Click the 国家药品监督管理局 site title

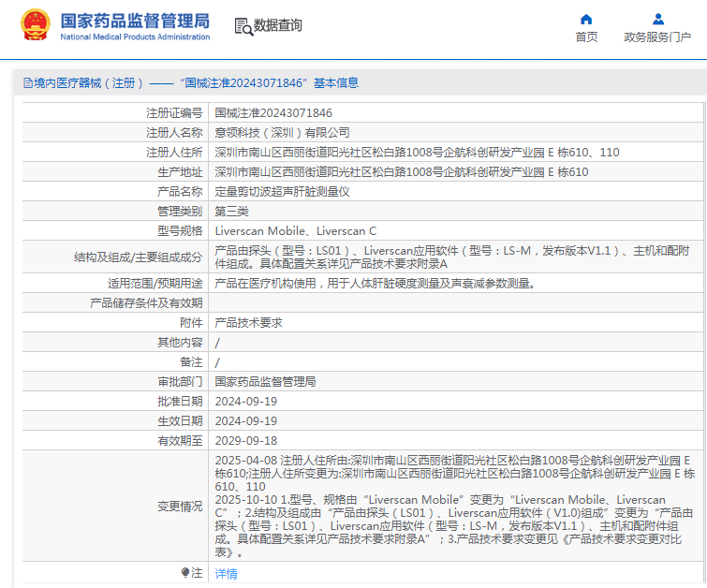click(135, 20)
